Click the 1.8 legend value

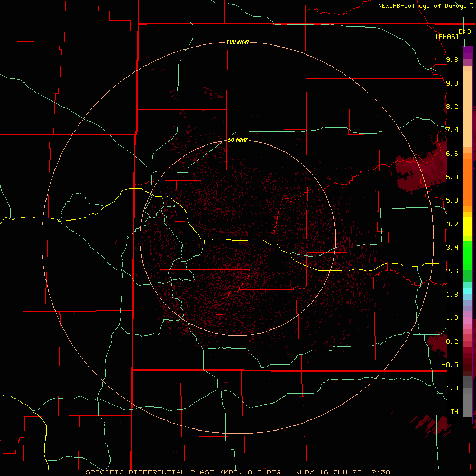point(452,295)
